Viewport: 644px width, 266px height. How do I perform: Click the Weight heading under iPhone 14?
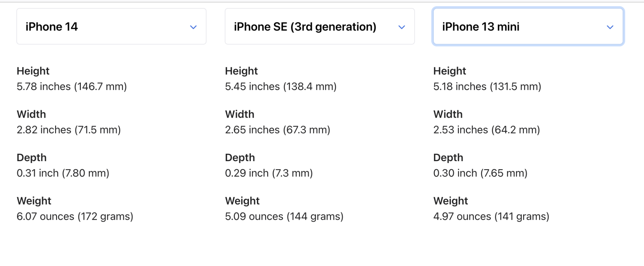pyautogui.click(x=34, y=201)
